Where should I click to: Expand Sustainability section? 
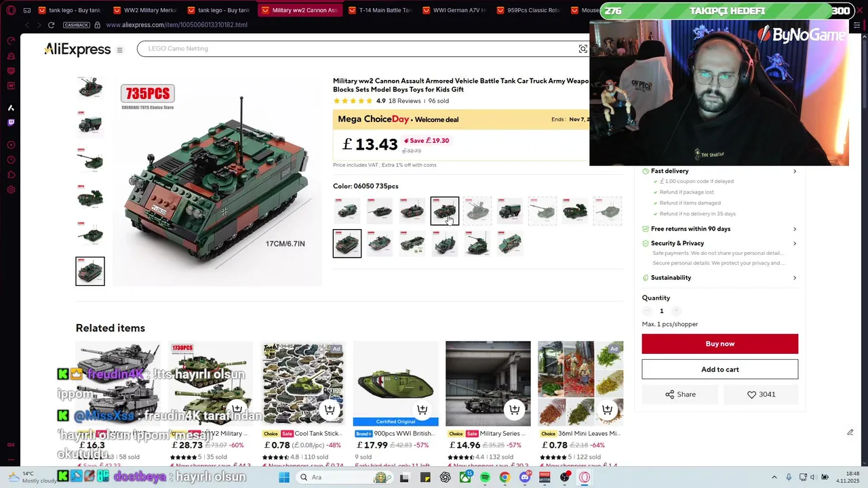tap(719, 278)
